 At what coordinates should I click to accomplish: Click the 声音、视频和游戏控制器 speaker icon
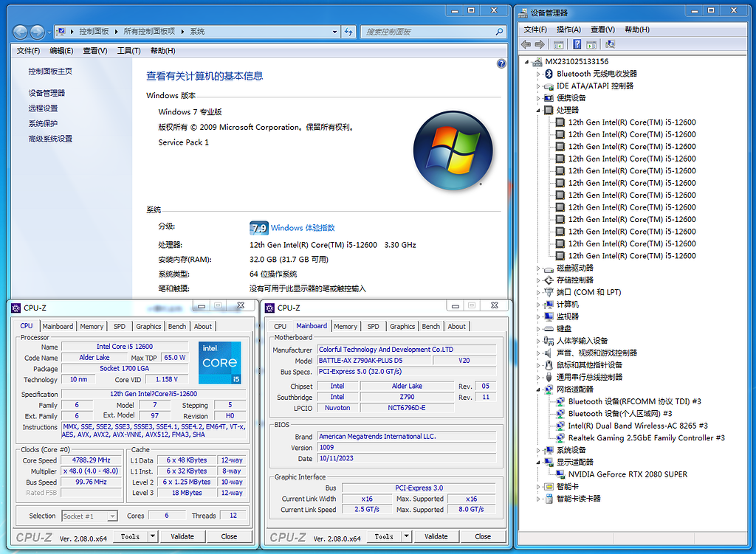pyautogui.click(x=549, y=353)
